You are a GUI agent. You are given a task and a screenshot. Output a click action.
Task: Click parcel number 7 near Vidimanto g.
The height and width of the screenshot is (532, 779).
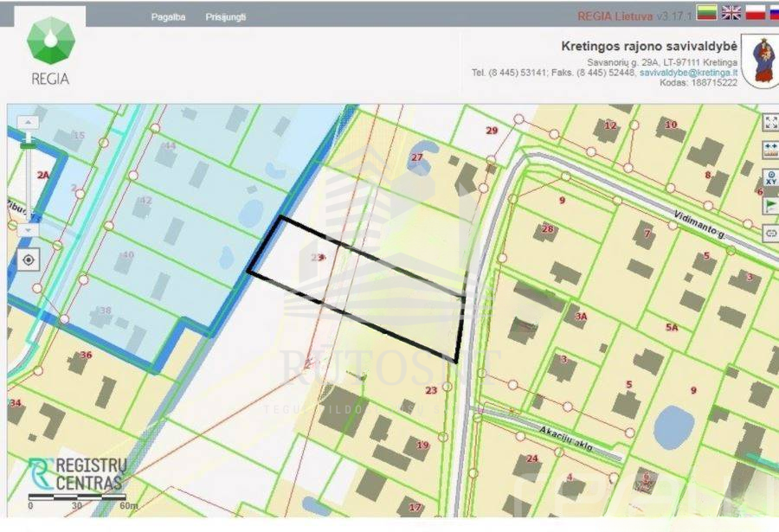coord(647,234)
